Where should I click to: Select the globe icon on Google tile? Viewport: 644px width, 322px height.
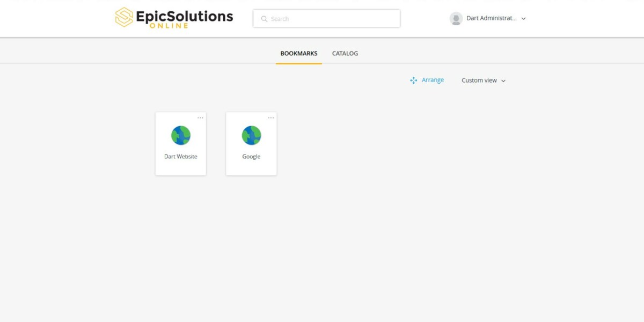pyautogui.click(x=251, y=135)
